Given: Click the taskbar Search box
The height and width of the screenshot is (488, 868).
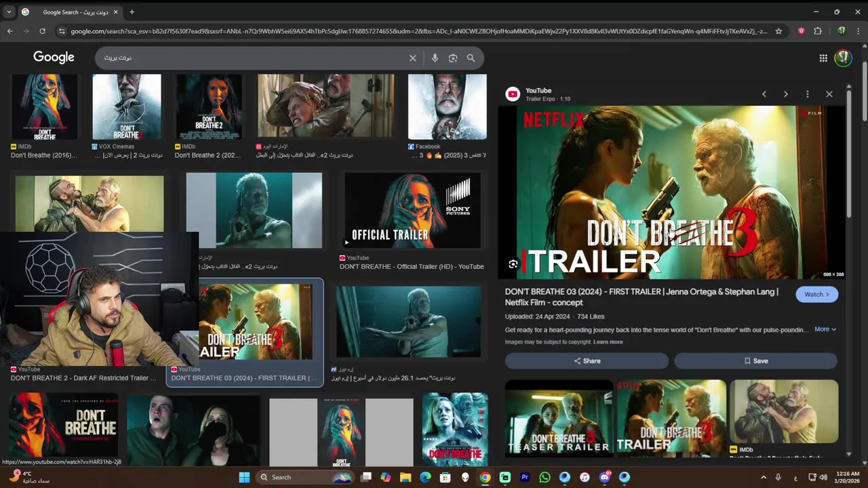Looking at the screenshot, I should click(x=305, y=477).
